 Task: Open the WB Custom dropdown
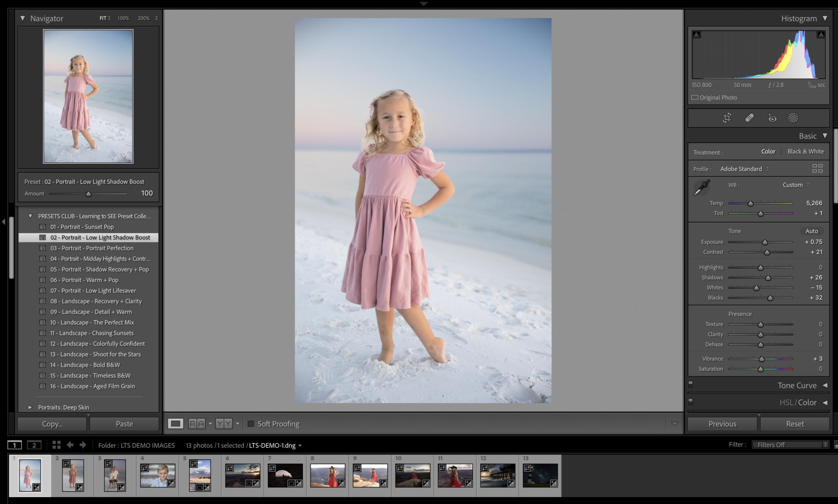click(796, 185)
